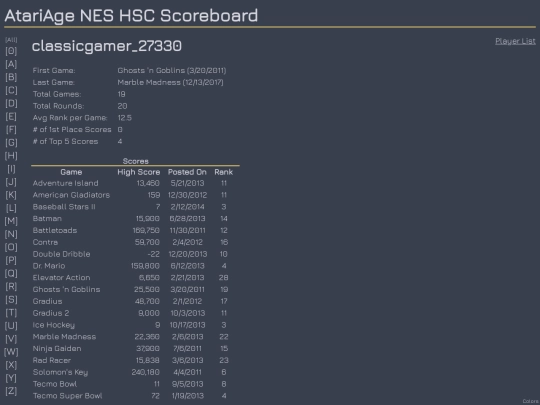Click Ghosts 'n Goblins in the scores table
Screen dimensions: 540x405
pos(66,289)
